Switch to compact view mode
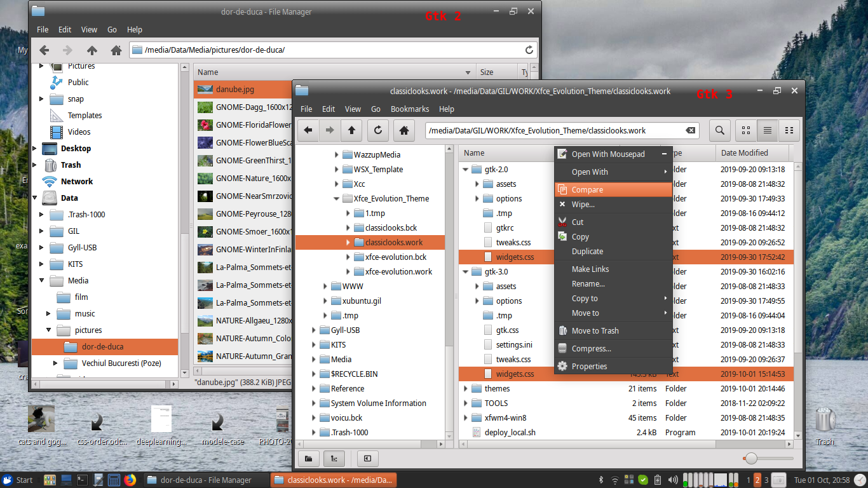The width and height of the screenshot is (868, 488). pyautogui.click(x=789, y=130)
